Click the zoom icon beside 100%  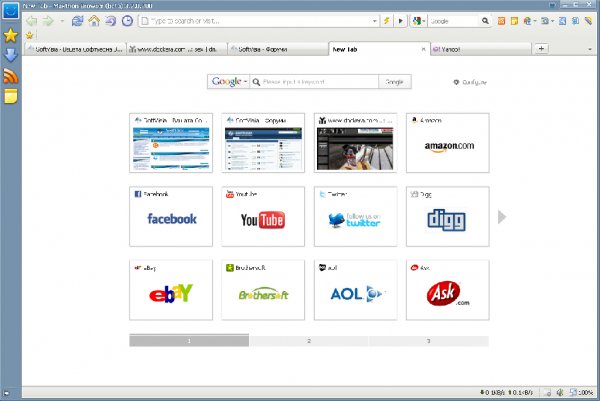573,392
